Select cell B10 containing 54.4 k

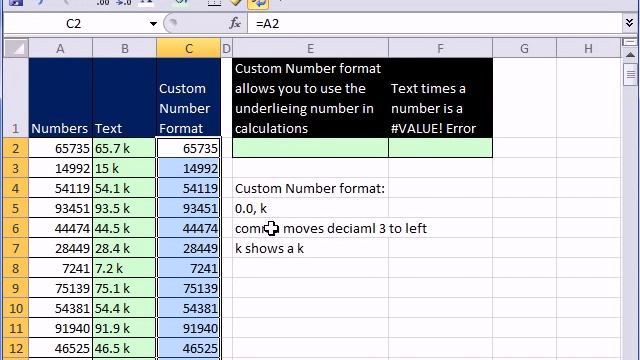[x=124, y=308]
